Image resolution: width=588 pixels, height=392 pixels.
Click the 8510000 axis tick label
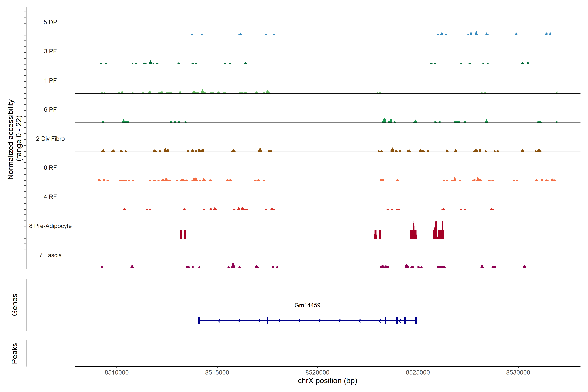point(116,373)
